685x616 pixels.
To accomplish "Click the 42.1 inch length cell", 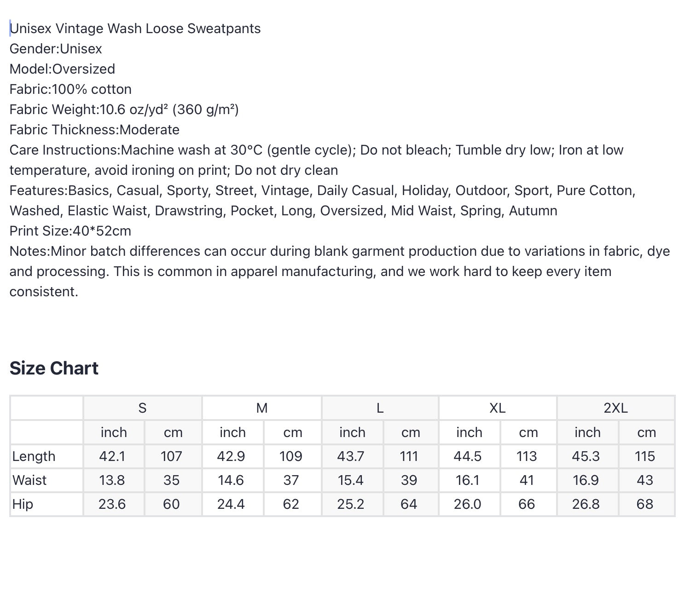I will [x=112, y=456].
